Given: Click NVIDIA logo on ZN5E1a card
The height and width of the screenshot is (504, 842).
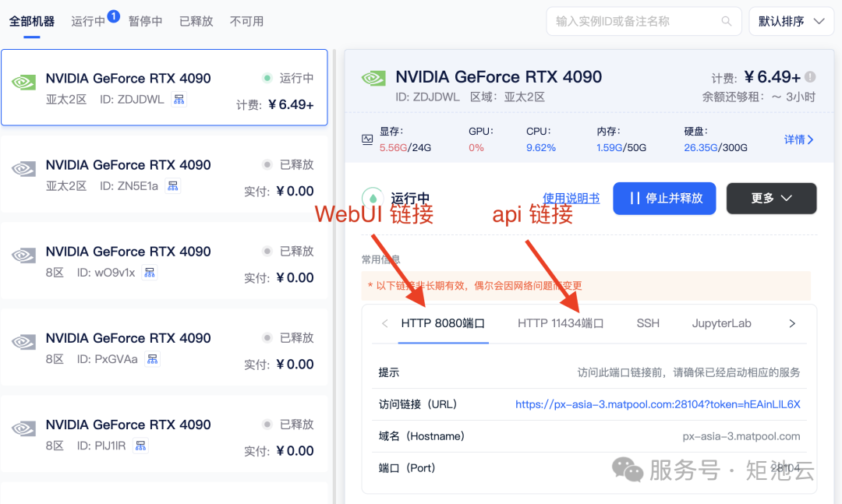Looking at the screenshot, I should (23, 168).
